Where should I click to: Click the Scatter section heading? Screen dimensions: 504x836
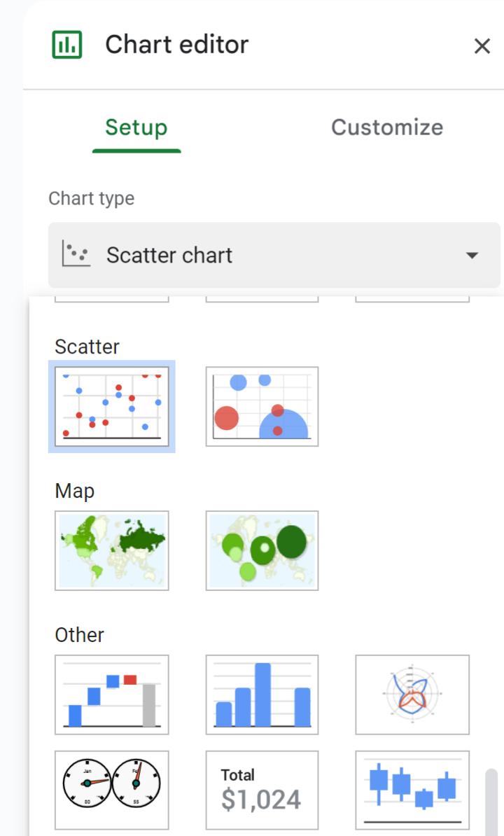pos(87,347)
